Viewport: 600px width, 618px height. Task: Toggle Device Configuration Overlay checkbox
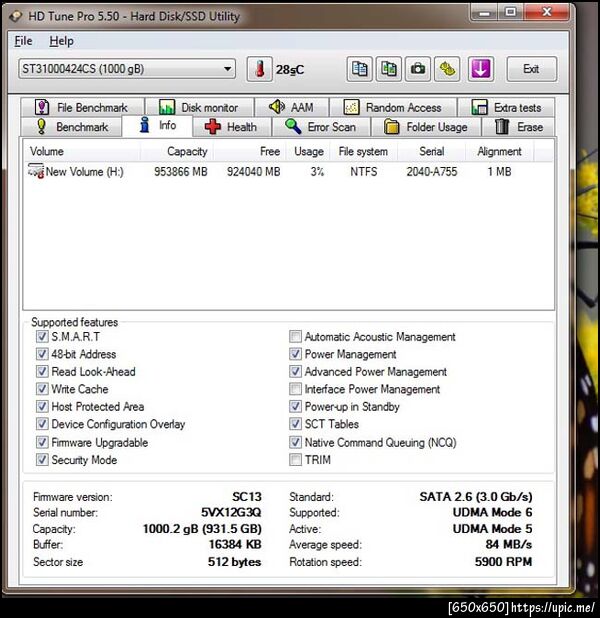[42, 424]
